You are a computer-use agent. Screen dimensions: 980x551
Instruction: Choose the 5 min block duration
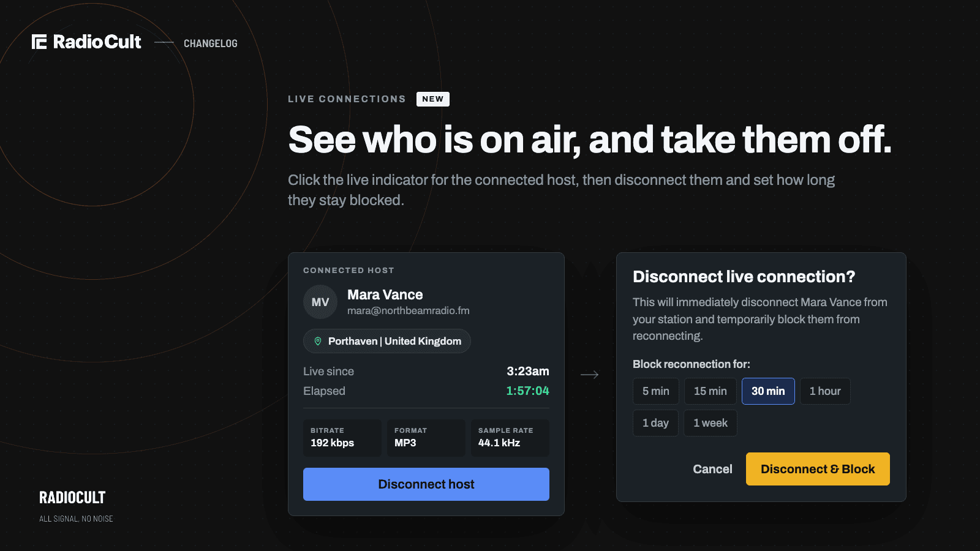(656, 391)
